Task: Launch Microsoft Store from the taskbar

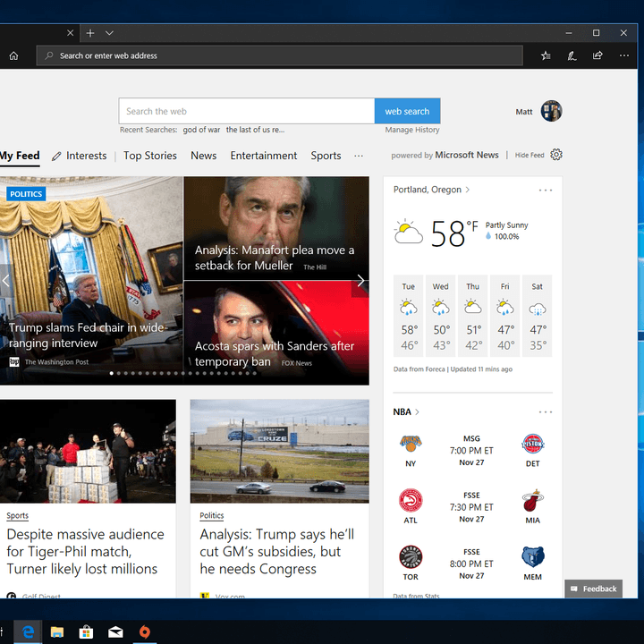Action: 86,631
